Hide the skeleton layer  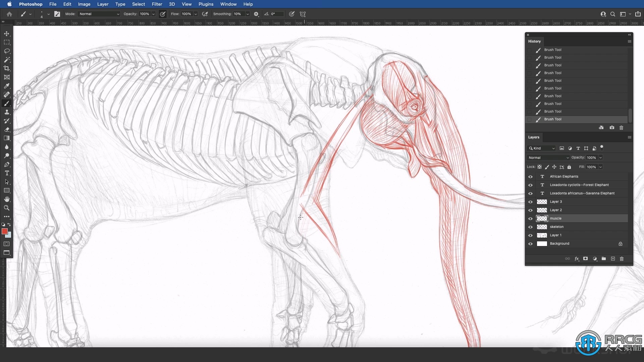click(x=530, y=227)
